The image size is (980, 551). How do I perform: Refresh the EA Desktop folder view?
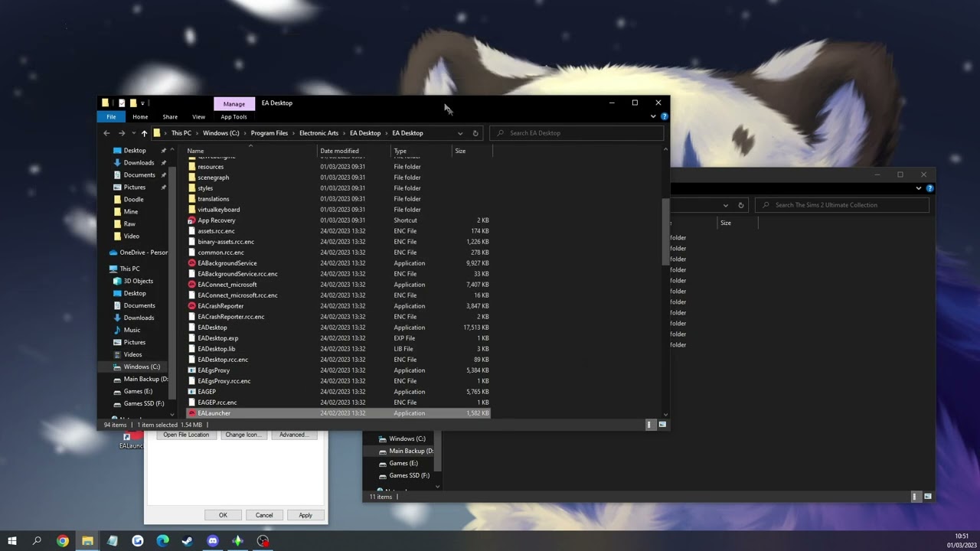click(x=475, y=133)
